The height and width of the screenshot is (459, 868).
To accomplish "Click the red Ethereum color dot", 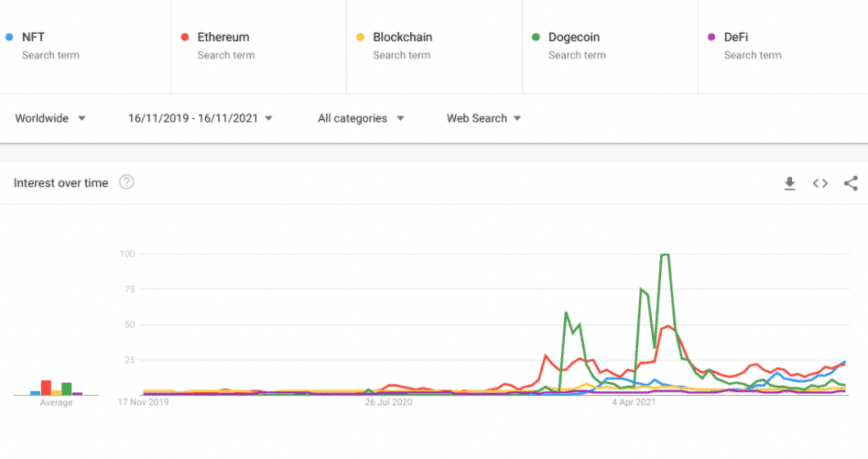I will pos(185,38).
